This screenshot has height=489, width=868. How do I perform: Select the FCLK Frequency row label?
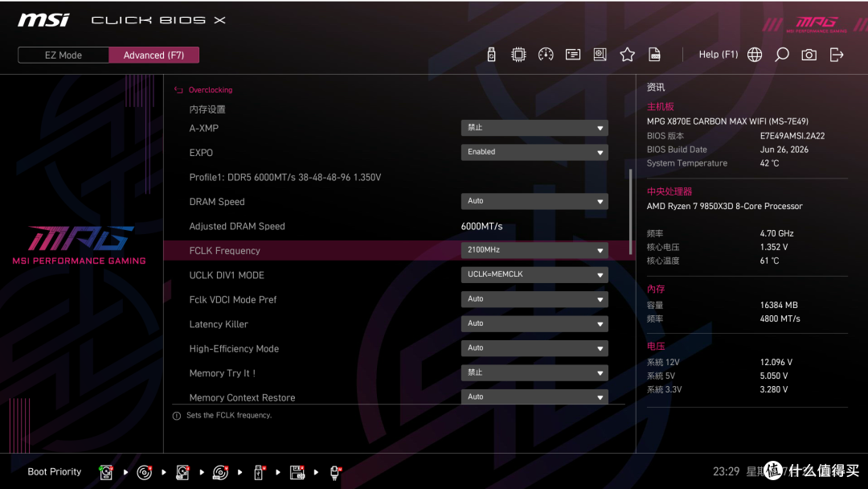[x=225, y=251]
